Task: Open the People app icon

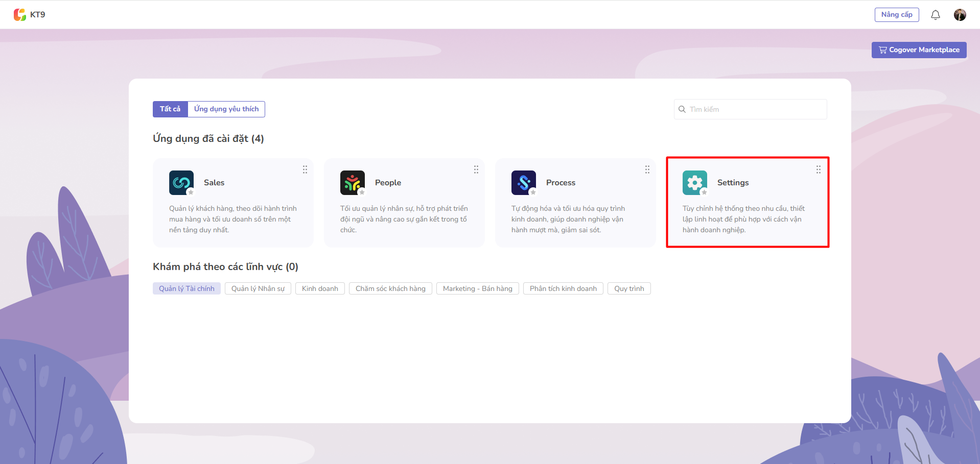Action: tap(352, 182)
